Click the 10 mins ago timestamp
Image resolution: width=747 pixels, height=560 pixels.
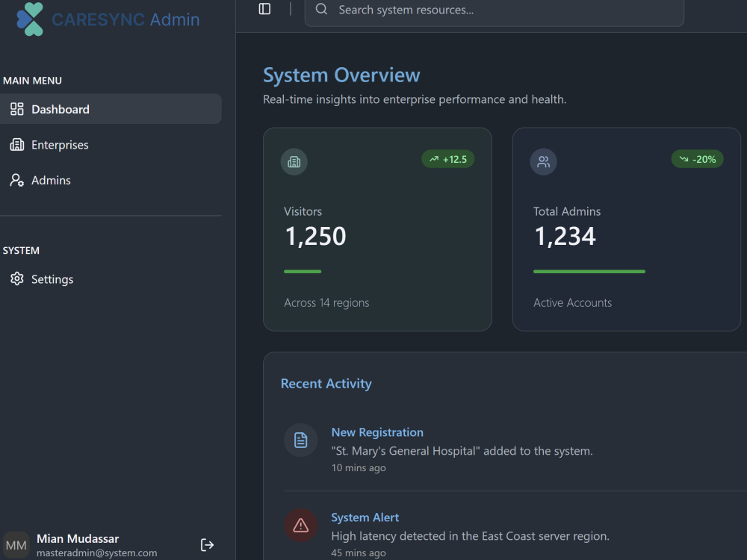click(x=359, y=467)
